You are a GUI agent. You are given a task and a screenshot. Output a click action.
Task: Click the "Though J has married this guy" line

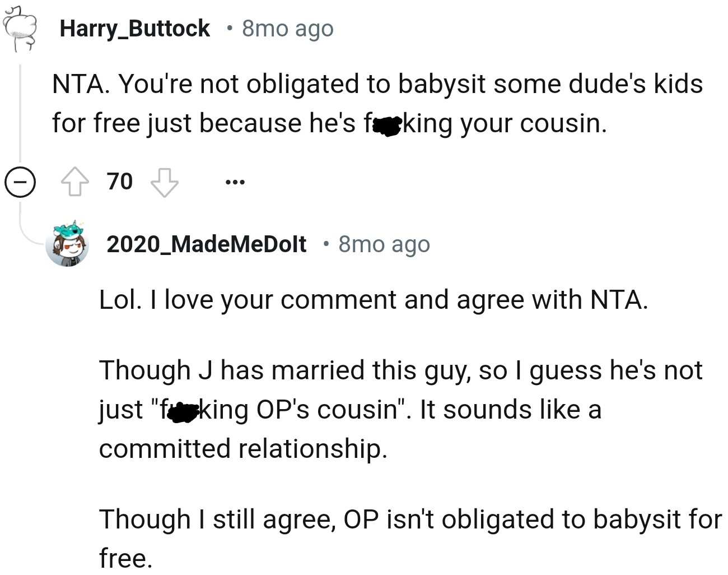point(400,370)
